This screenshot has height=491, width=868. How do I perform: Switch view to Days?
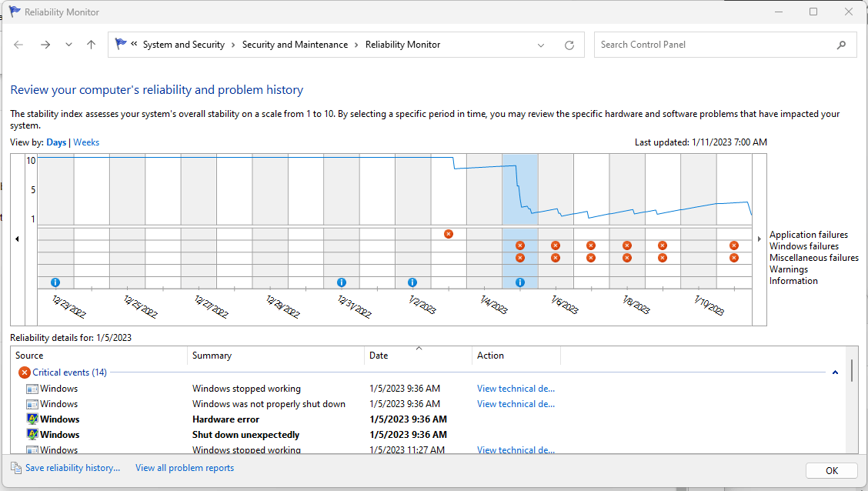click(56, 142)
